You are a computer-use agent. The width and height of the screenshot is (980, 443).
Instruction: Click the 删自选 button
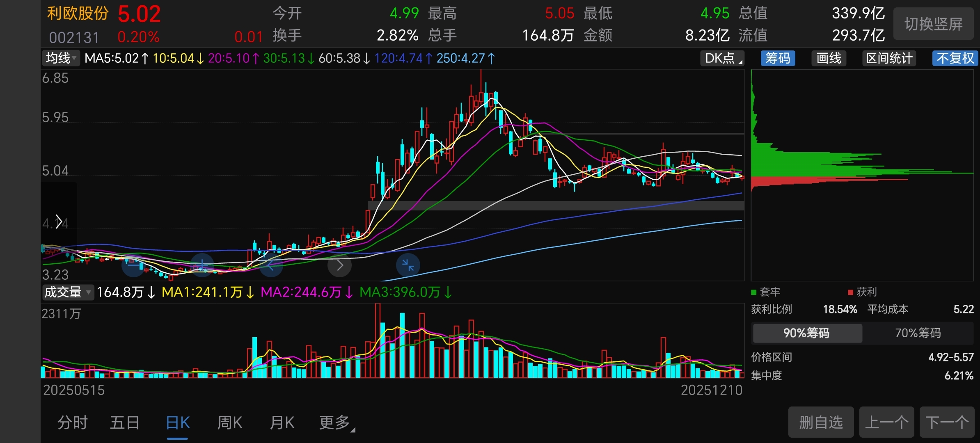(x=821, y=422)
